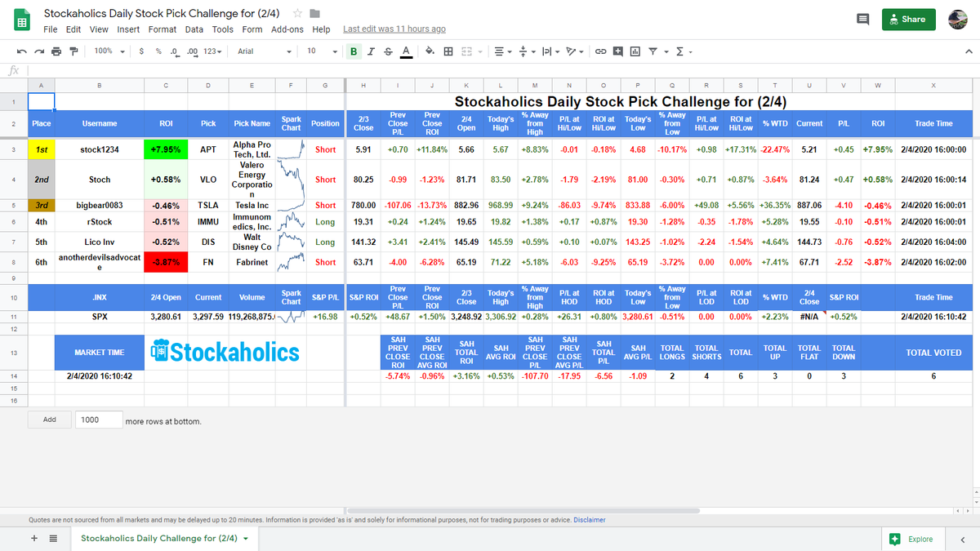The height and width of the screenshot is (551, 980).
Task: Select the cell showing +7.95% in green
Action: (166, 150)
